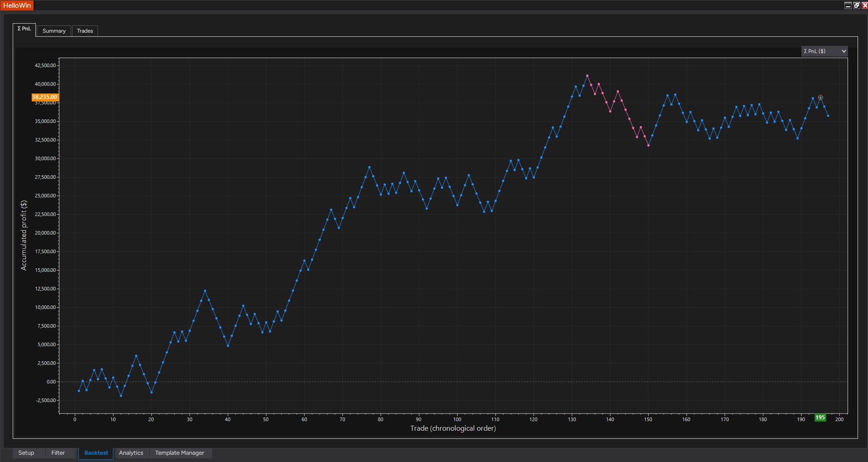Click the orange-circled data point on the chart
The height and width of the screenshot is (462, 868).
[x=820, y=98]
